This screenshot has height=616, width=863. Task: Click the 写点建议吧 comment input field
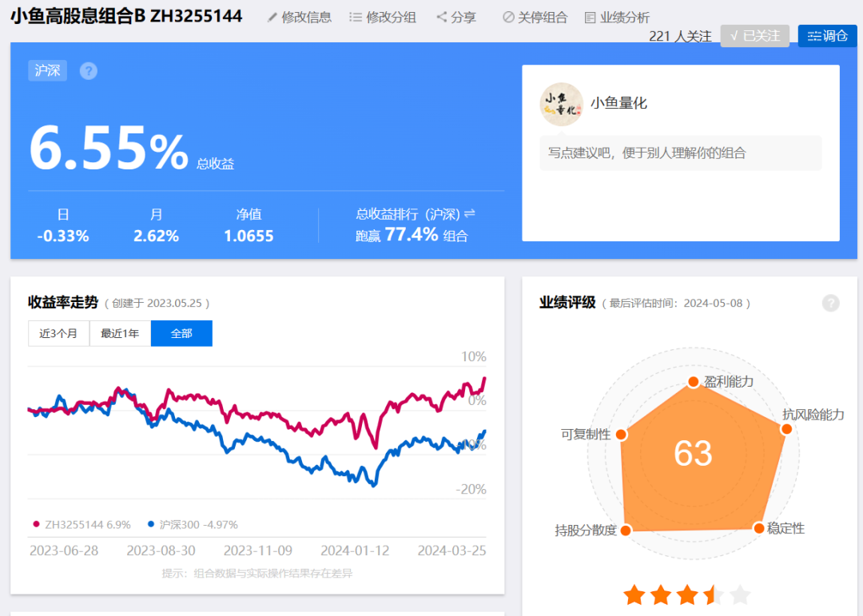pyautogui.click(x=681, y=153)
